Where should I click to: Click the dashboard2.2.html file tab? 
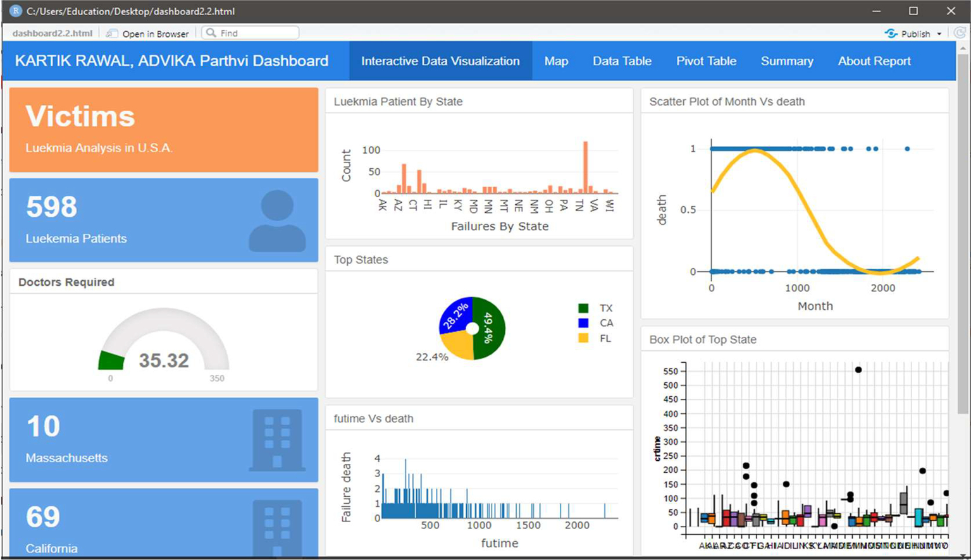(52, 33)
